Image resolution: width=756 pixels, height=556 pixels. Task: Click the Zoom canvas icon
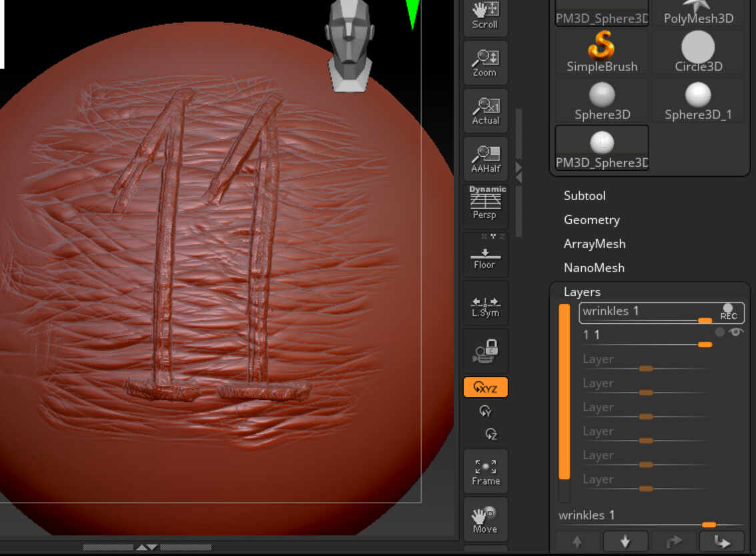[x=485, y=63]
